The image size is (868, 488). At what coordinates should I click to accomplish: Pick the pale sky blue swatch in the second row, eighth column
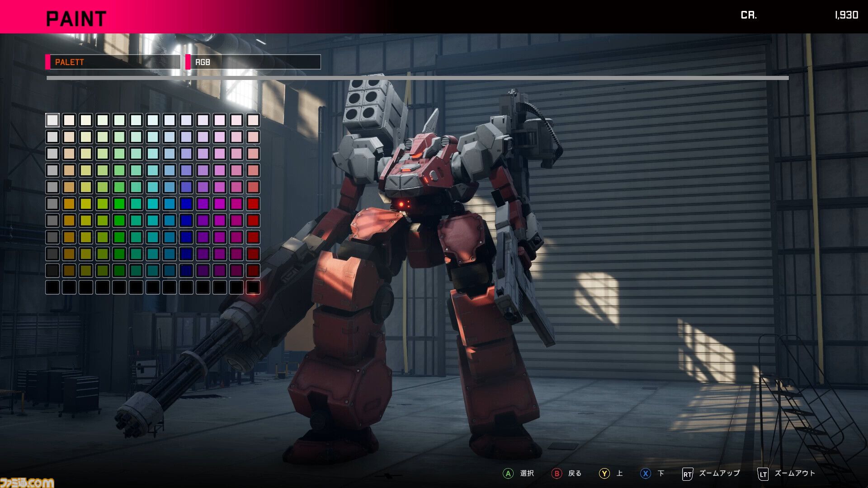point(170,136)
